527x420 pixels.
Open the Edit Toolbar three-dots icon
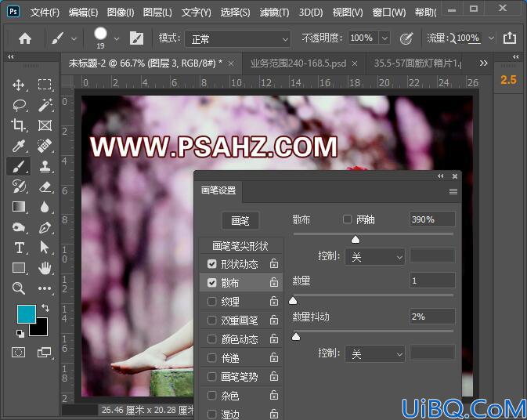[45, 288]
